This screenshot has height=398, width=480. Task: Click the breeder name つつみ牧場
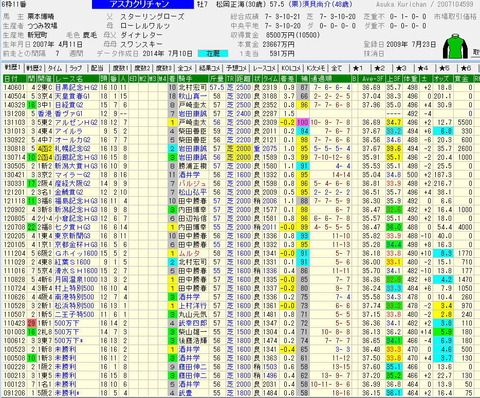pos(42,26)
